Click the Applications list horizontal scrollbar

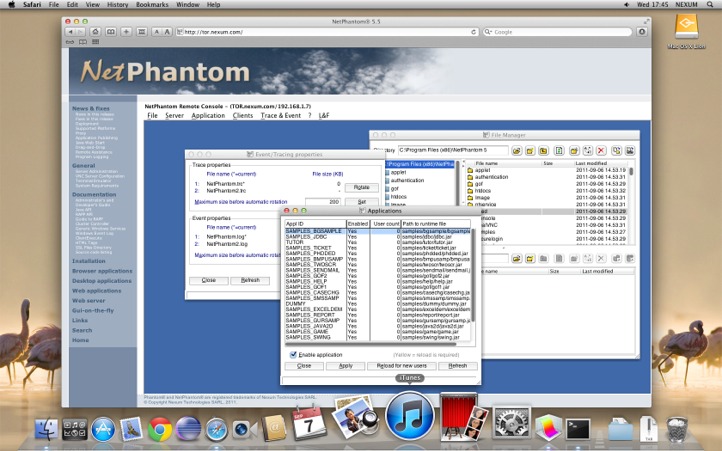pos(371,344)
